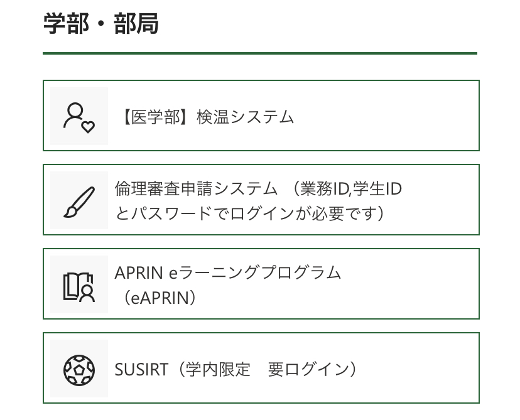The width and height of the screenshot is (520, 420).
Task: Click the word SUSIRT
Action: tap(141, 369)
